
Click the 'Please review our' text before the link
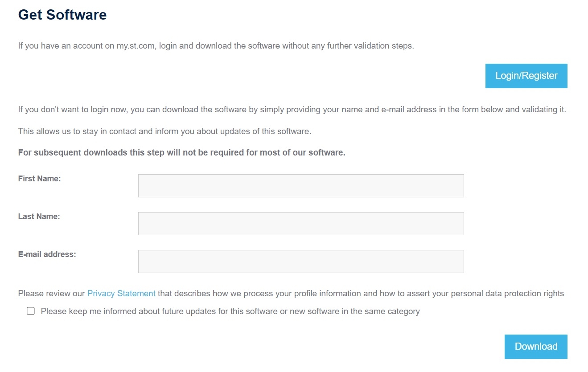pyautogui.click(x=51, y=294)
